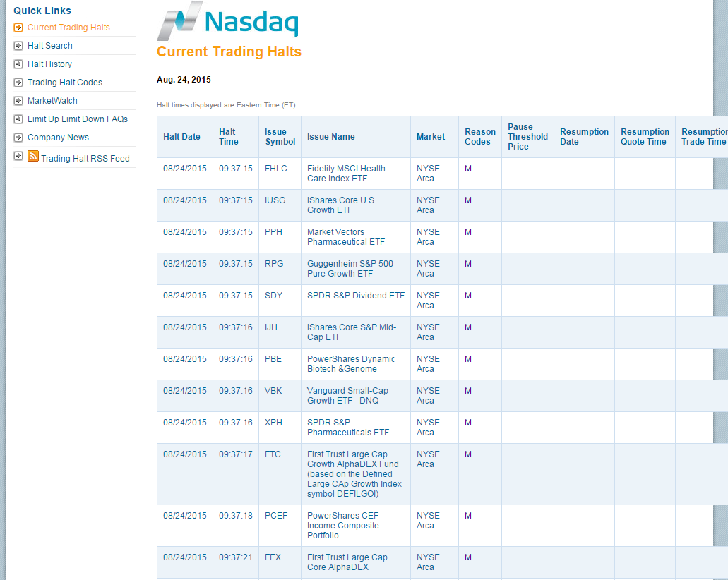Click the orange RSS feed icon

tap(33, 157)
